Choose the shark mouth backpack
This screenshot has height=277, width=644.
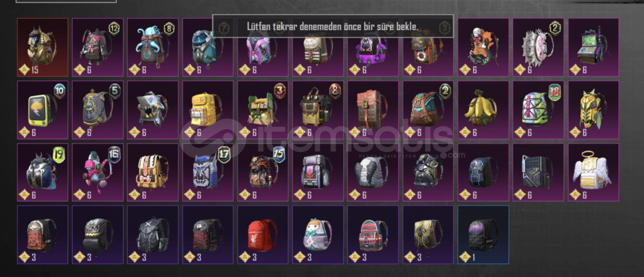(153, 110)
